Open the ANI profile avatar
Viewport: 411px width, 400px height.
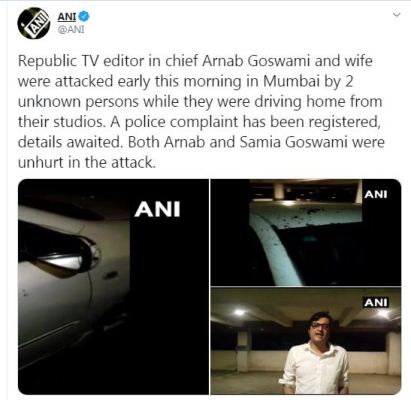pos(34,24)
